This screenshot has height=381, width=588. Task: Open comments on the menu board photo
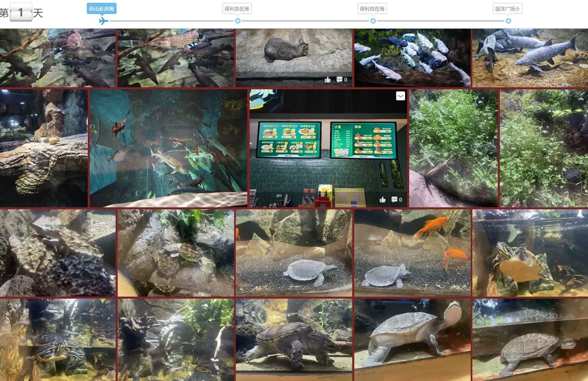coord(396,200)
